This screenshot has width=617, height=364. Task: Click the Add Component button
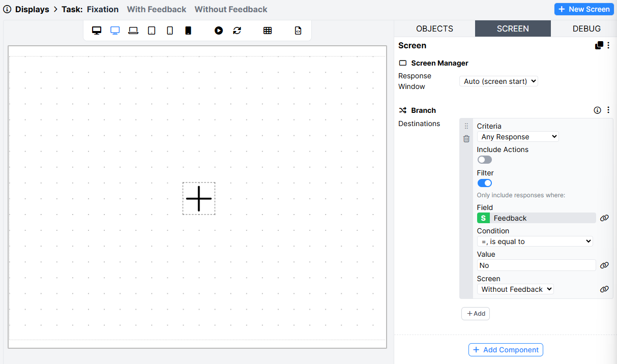click(506, 350)
